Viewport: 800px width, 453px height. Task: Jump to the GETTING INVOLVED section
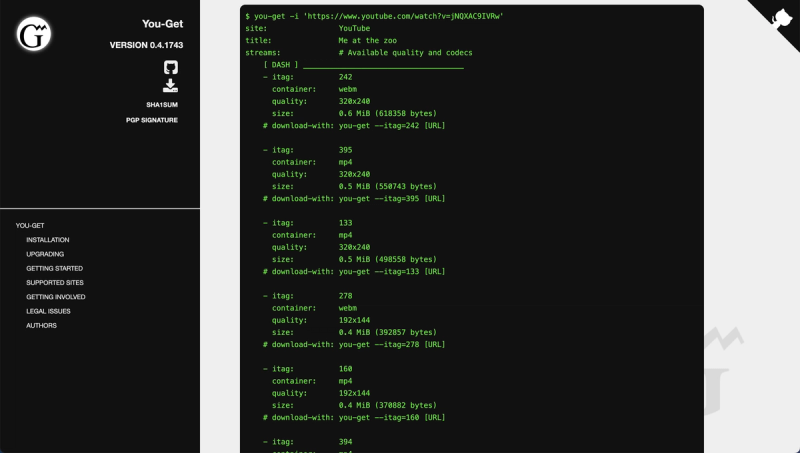(56, 297)
